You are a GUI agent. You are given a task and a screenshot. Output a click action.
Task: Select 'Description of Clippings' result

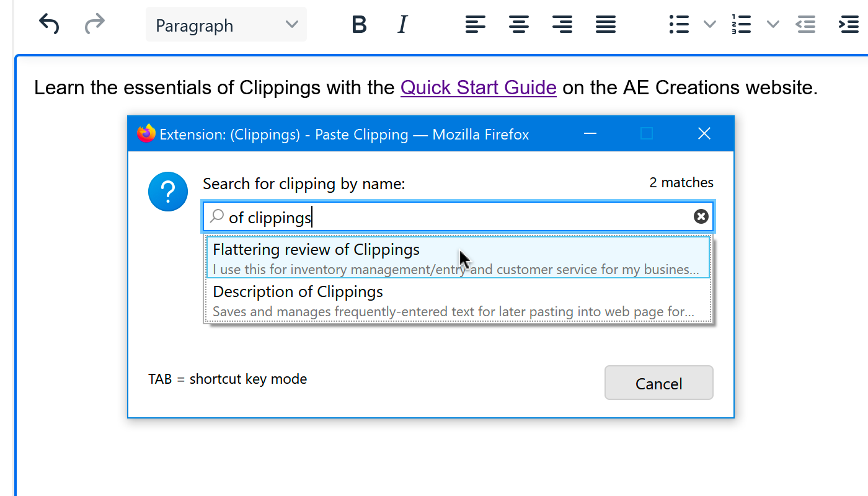[458, 300]
